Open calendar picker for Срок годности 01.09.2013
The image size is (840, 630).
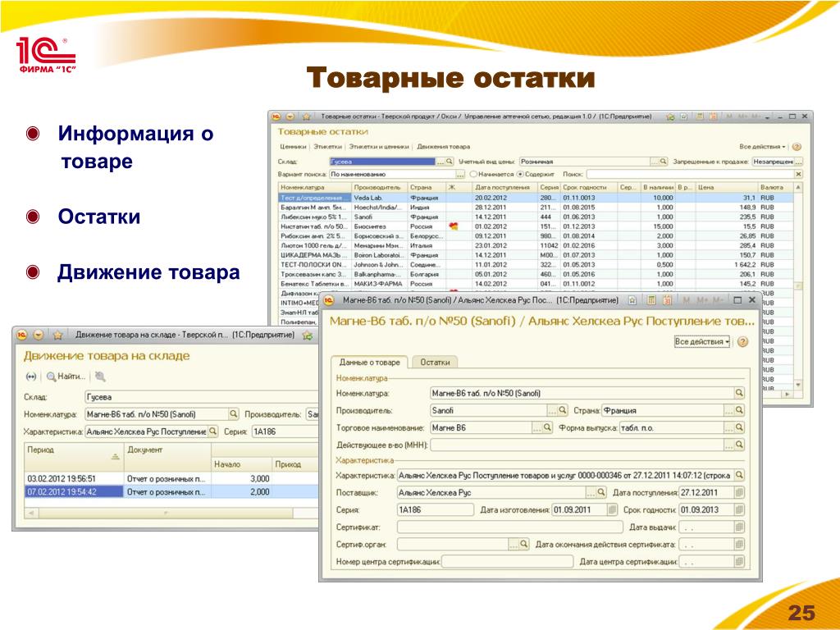(x=739, y=509)
